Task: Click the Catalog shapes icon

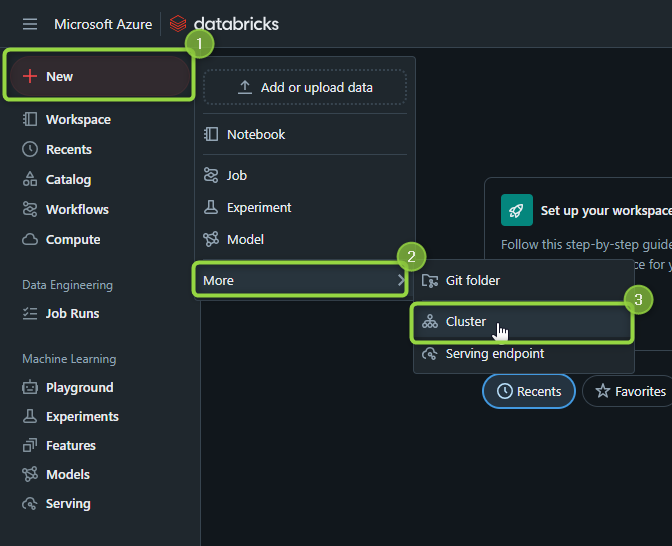Action: [x=30, y=179]
